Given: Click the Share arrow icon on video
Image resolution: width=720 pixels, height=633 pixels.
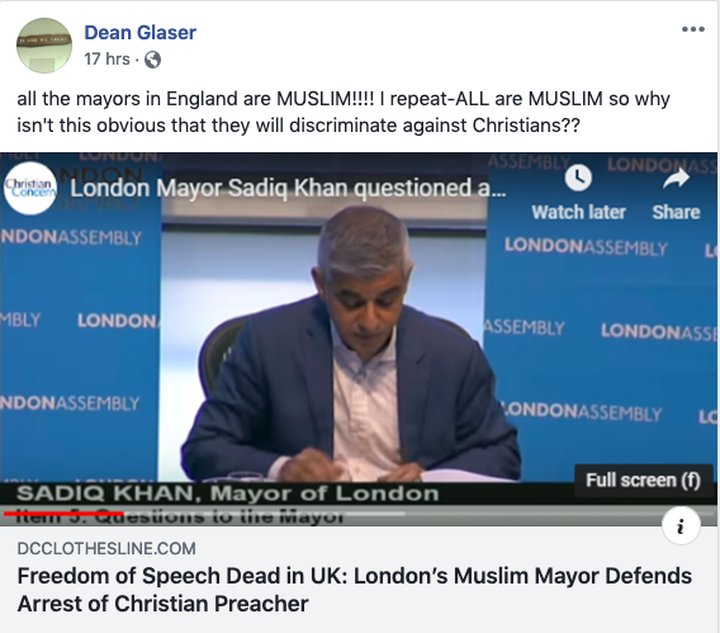Looking at the screenshot, I should pos(676,178).
